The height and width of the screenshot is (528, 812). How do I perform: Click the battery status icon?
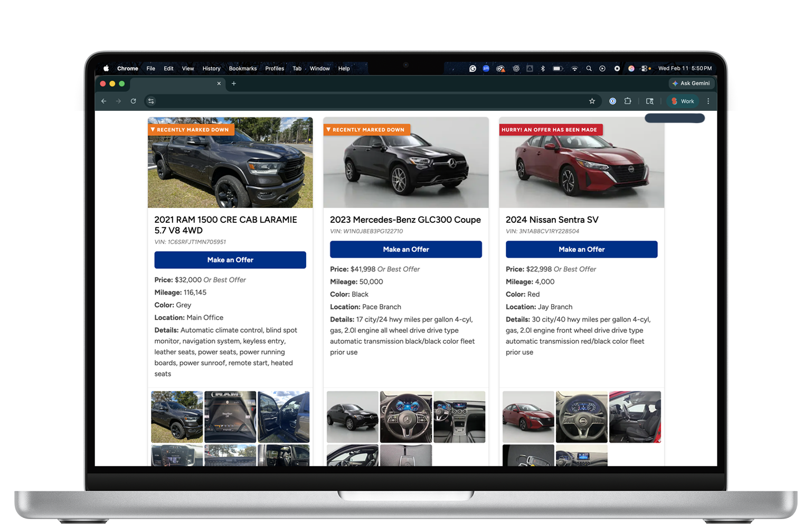[558, 69]
